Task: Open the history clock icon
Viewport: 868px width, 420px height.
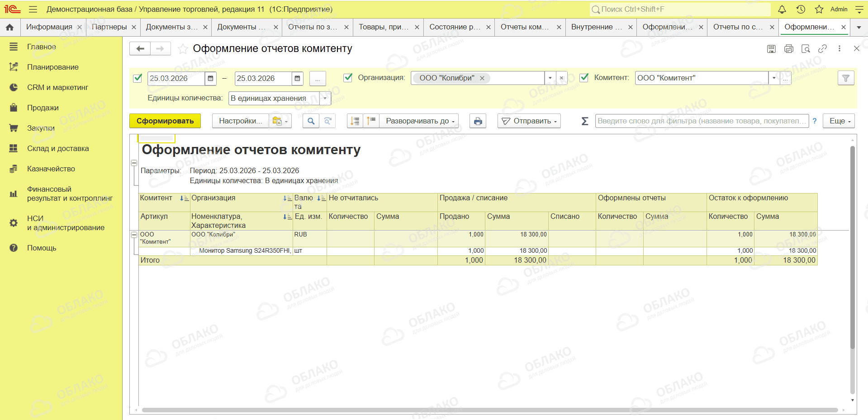Action: coord(801,9)
